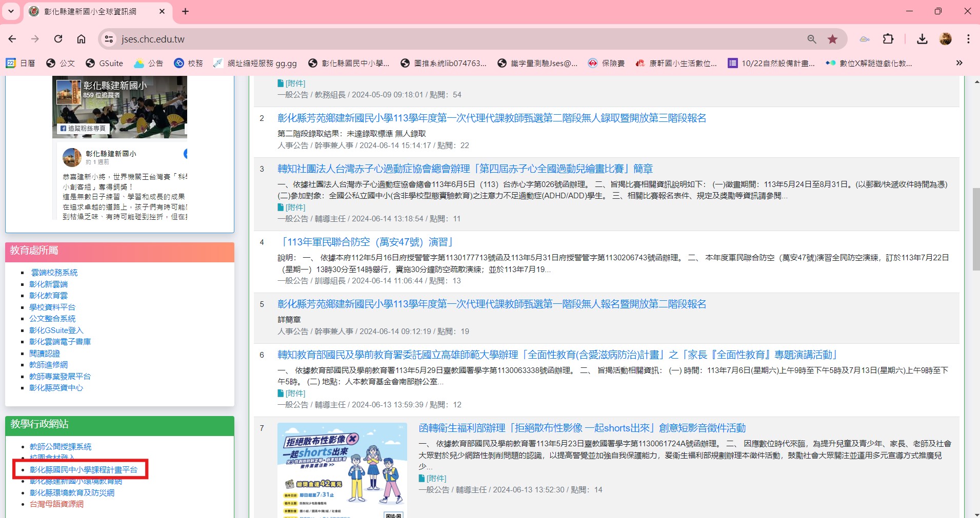Close the 彰化縣建新國小全球資訊網 tab
The width and height of the screenshot is (980, 518).
162,11
